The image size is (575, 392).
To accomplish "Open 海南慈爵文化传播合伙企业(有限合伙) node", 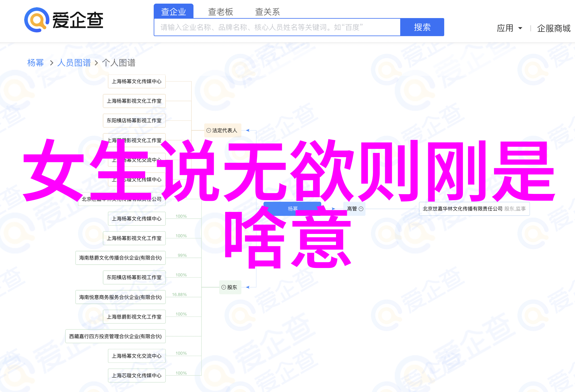I will (121, 258).
